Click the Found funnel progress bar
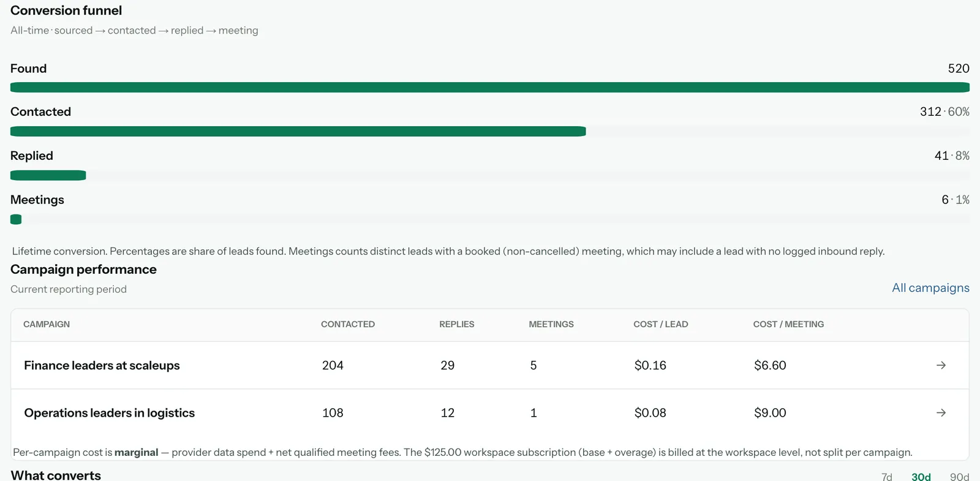980x481 pixels. 490,88
